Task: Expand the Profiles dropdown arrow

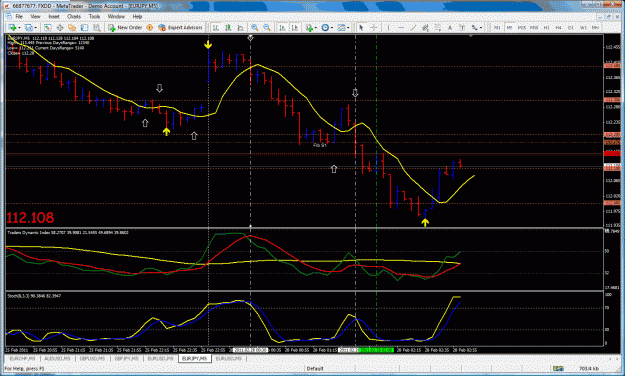Action: tap(35, 28)
